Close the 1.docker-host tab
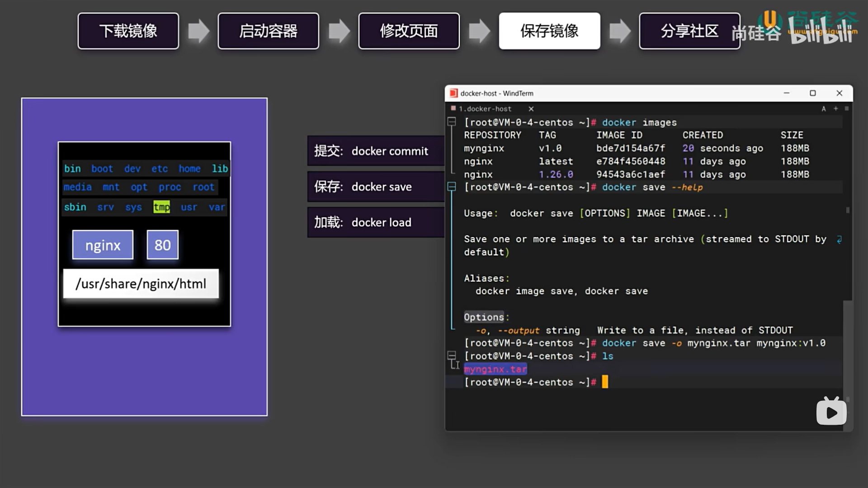868x488 pixels. click(x=531, y=109)
